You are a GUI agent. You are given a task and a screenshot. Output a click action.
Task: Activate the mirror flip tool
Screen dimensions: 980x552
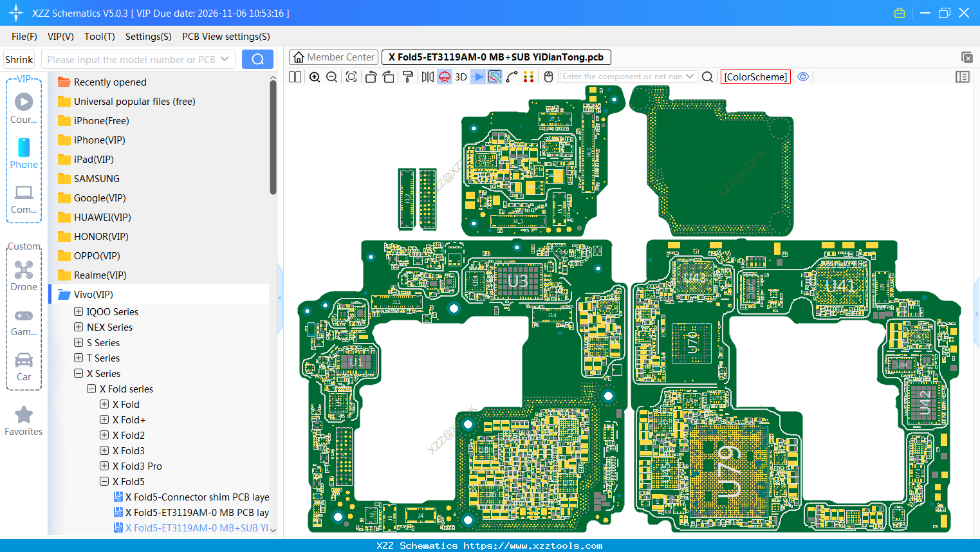tap(427, 77)
